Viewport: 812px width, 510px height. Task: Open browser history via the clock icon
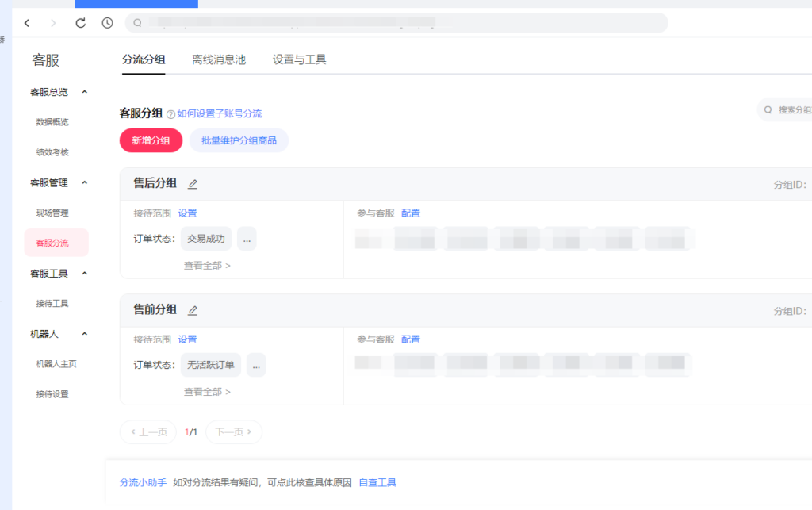click(x=106, y=23)
